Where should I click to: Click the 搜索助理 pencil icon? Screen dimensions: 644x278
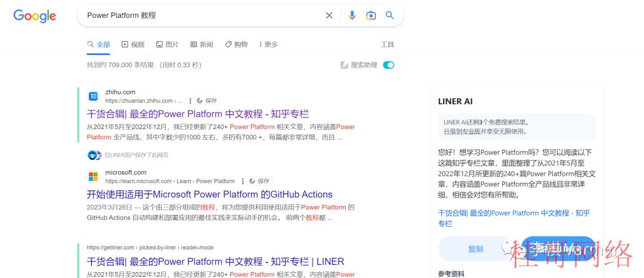[344, 65]
